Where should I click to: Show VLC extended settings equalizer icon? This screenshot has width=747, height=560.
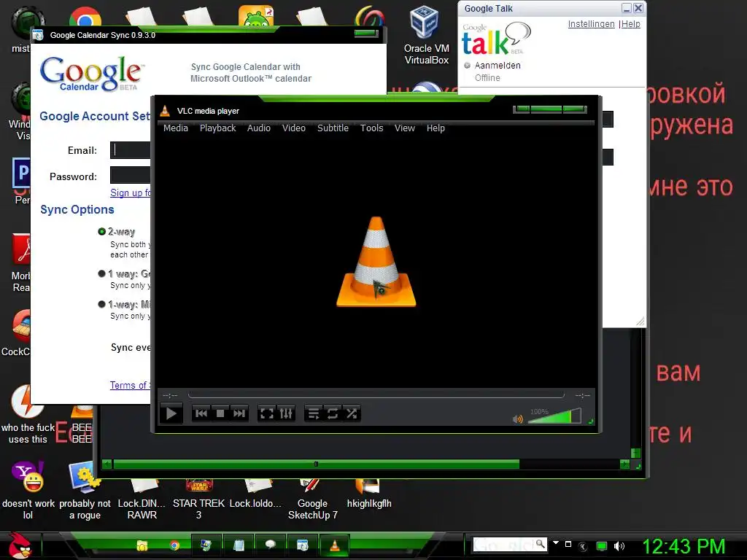[x=286, y=413]
